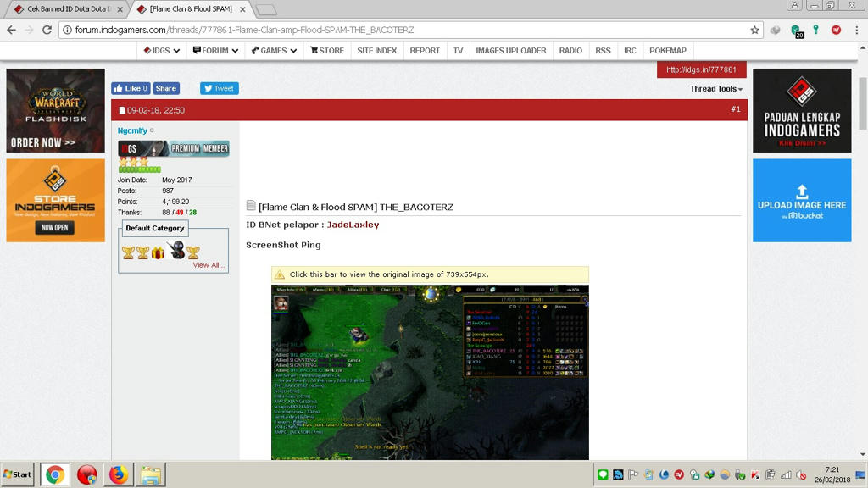The image size is (868, 488).
Task: Click the address bar URL field
Action: pos(409,30)
